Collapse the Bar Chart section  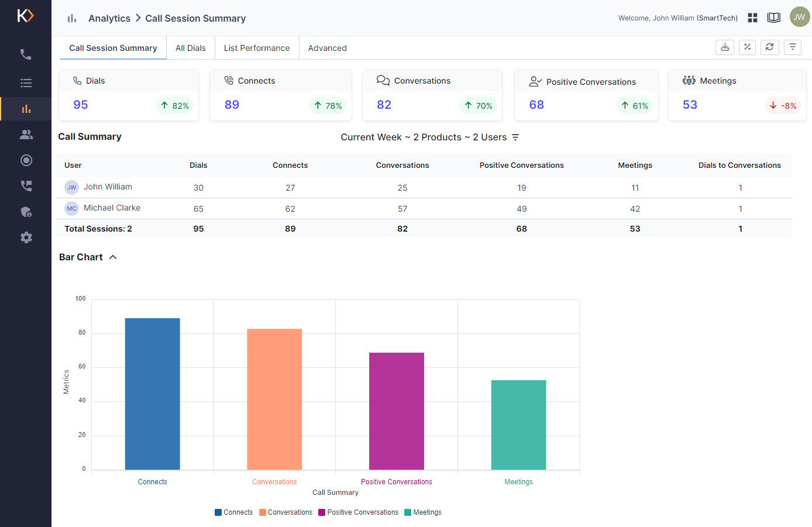click(113, 257)
